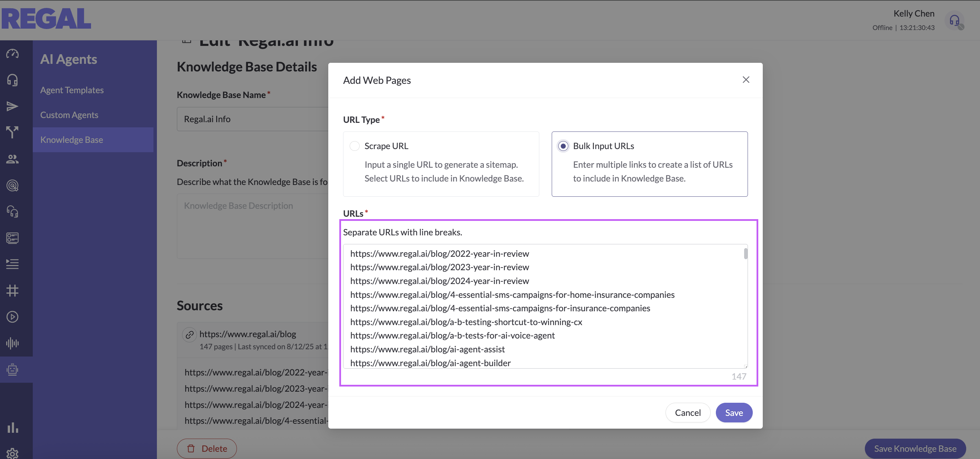Click the Kelly Chen user name
Viewport: 980px width, 459px height.
tap(914, 13)
